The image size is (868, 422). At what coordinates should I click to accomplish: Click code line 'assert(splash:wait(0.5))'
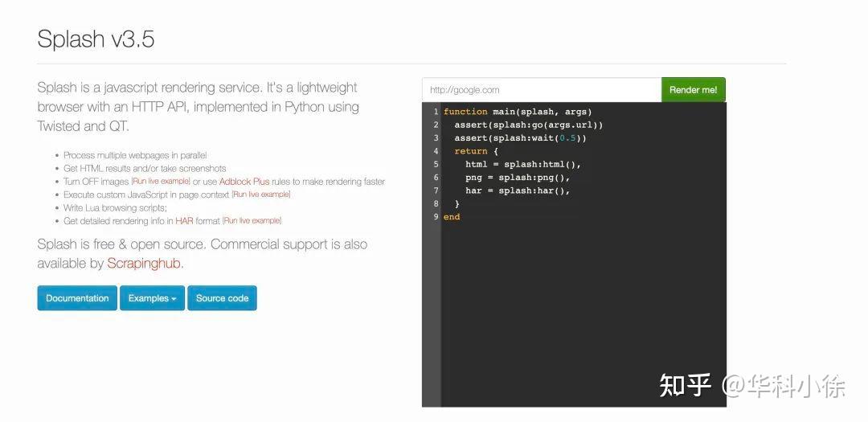pyautogui.click(x=520, y=138)
